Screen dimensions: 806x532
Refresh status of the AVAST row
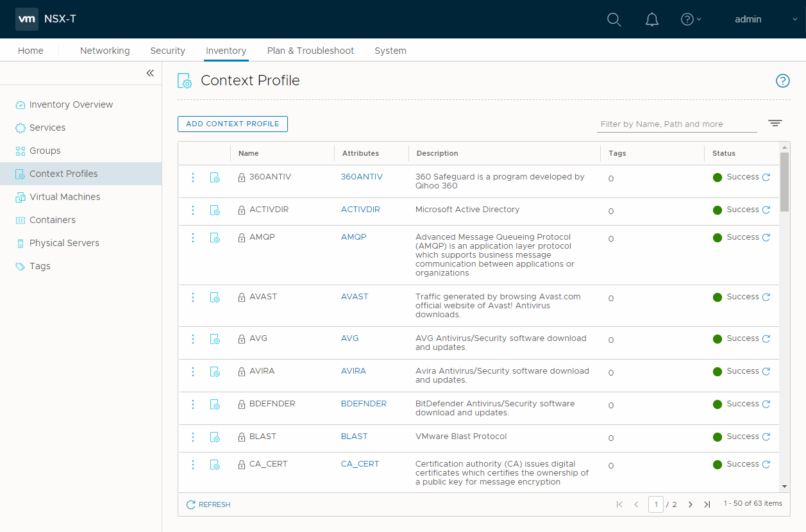(x=766, y=297)
